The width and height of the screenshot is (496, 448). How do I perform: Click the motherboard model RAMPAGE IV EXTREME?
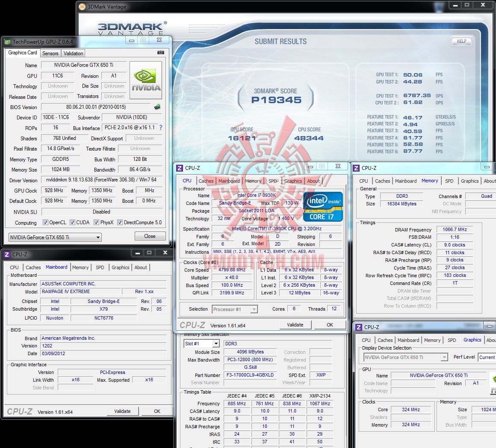[81, 291]
